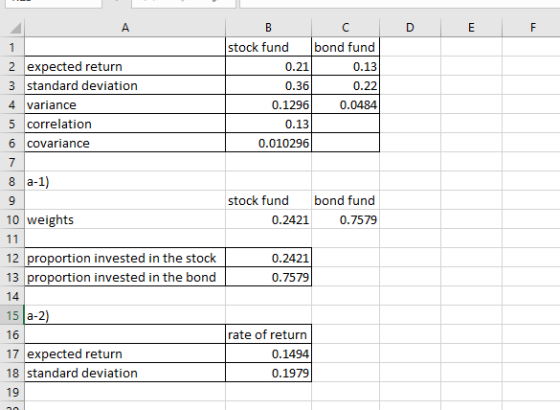The width and height of the screenshot is (560, 410).
Task: Click covariance value 0.010296
Action: pyautogui.click(x=268, y=143)
